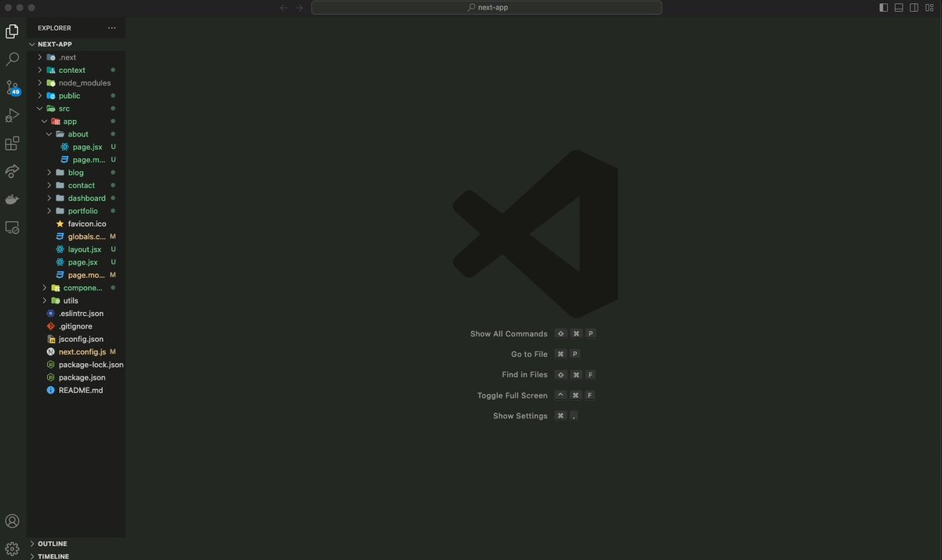Open the Remote Explorer icon
This screenshot has width=942, height=560.
click(x=13, y=227)
